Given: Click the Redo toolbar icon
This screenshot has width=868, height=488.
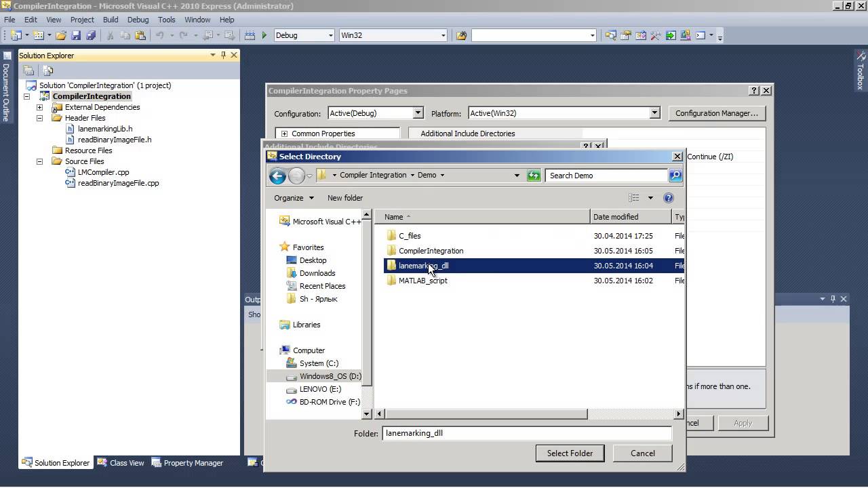Looking at the screenshot, I should (183, 35).
